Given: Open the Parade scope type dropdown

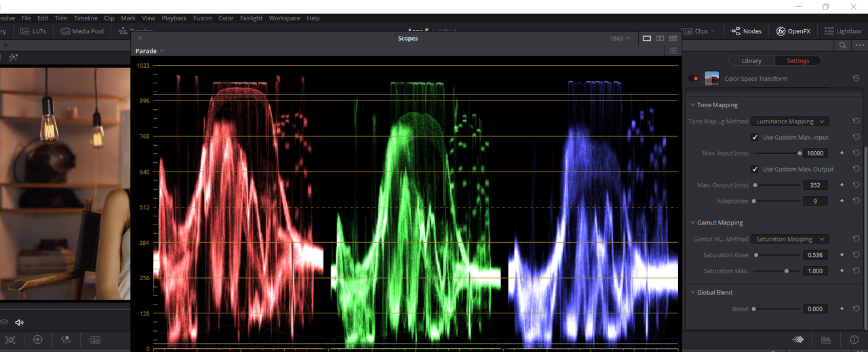Looking at the screenshot, I should point(150,51).
